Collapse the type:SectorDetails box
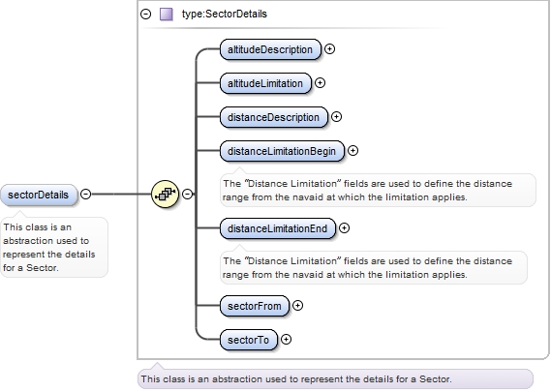551x392 pixels. coord(145,15)
